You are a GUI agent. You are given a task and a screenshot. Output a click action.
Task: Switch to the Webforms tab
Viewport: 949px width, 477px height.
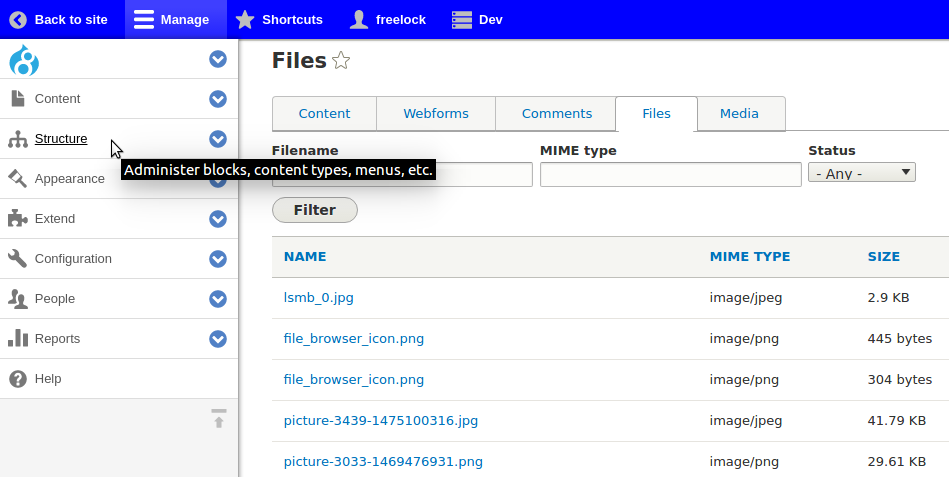pyautogui.click(x=436, y=113)
